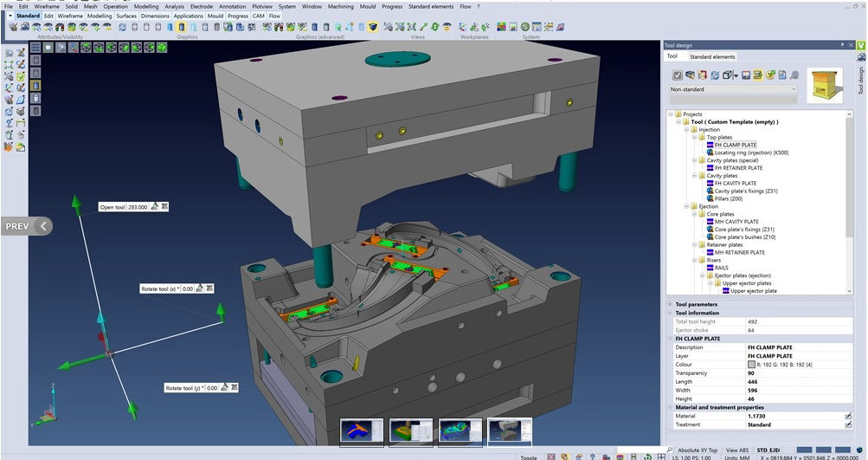
Task: Click the icon next to Open tool 283.000
Action: [155, 207]
